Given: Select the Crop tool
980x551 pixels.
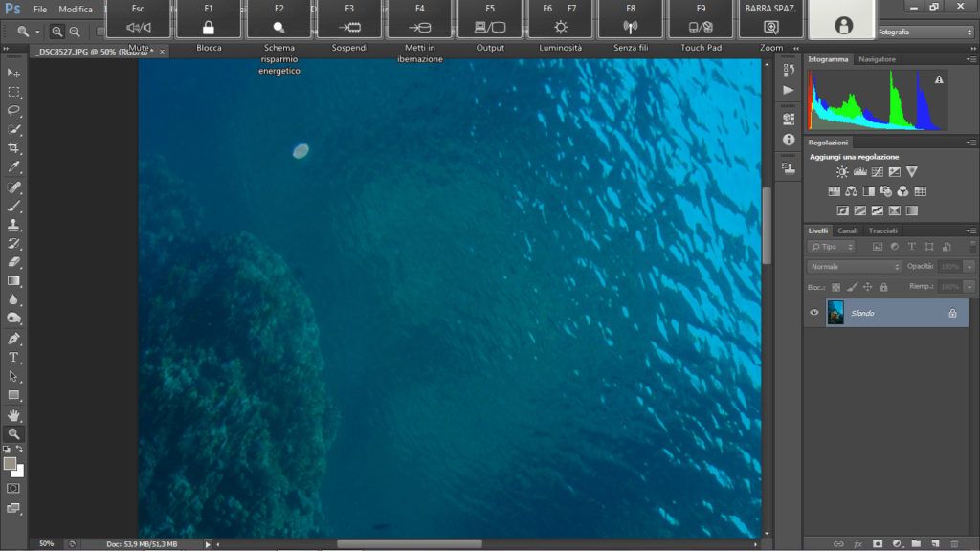Looking at the screenshot, I should tap(13, 148).
